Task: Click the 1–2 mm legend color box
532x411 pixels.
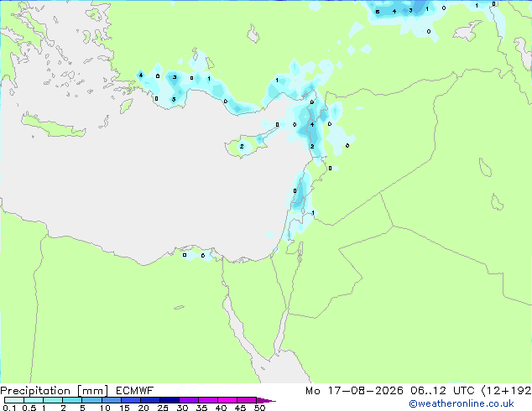Action: pyautogui.click(x=53, y=400)
